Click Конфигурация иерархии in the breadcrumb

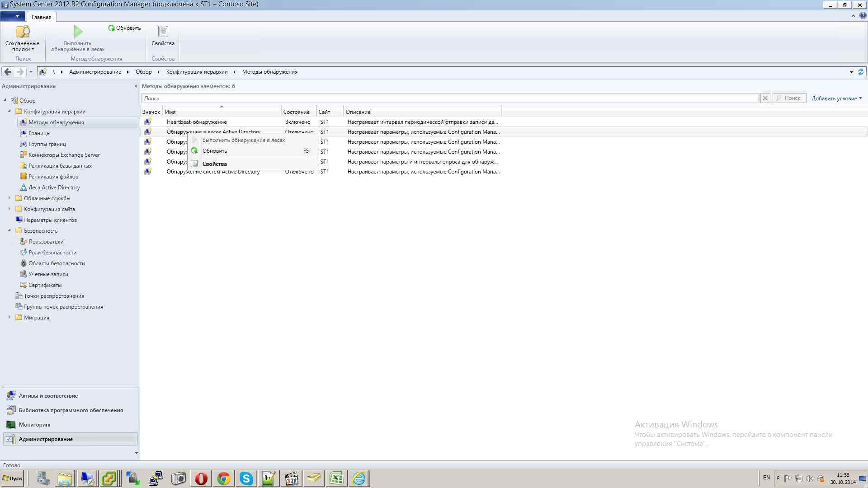point(197,72)
